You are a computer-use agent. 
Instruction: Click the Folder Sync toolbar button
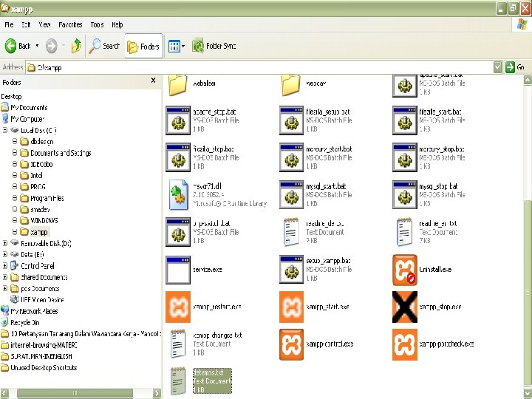pos(214,46)
